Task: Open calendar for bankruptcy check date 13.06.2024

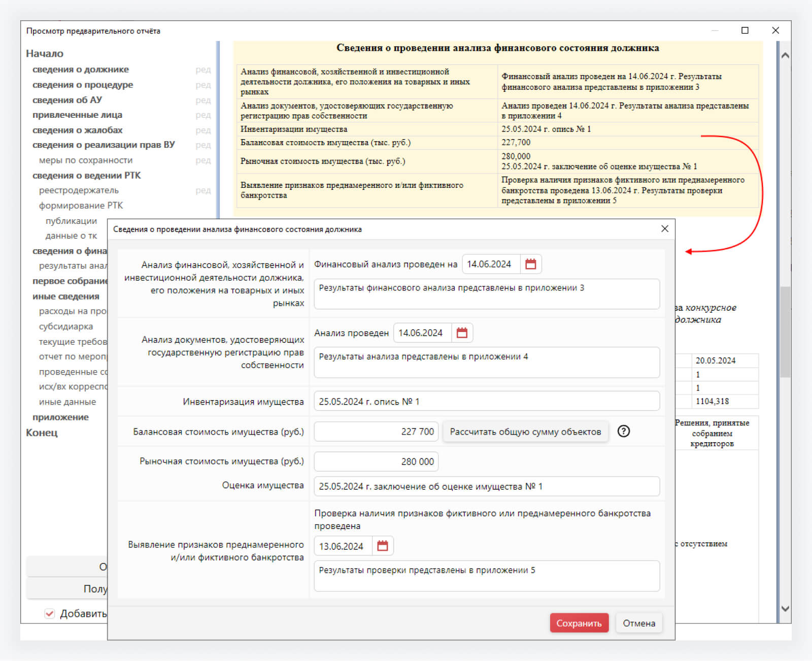Action: tap(383, 546)
